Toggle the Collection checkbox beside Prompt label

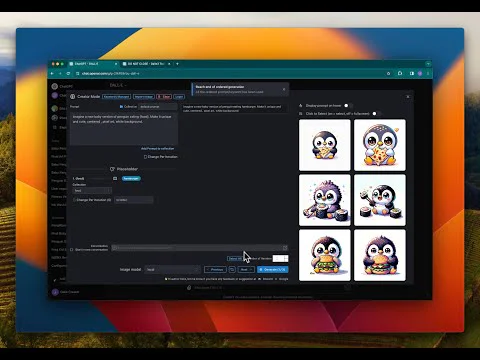121,107
